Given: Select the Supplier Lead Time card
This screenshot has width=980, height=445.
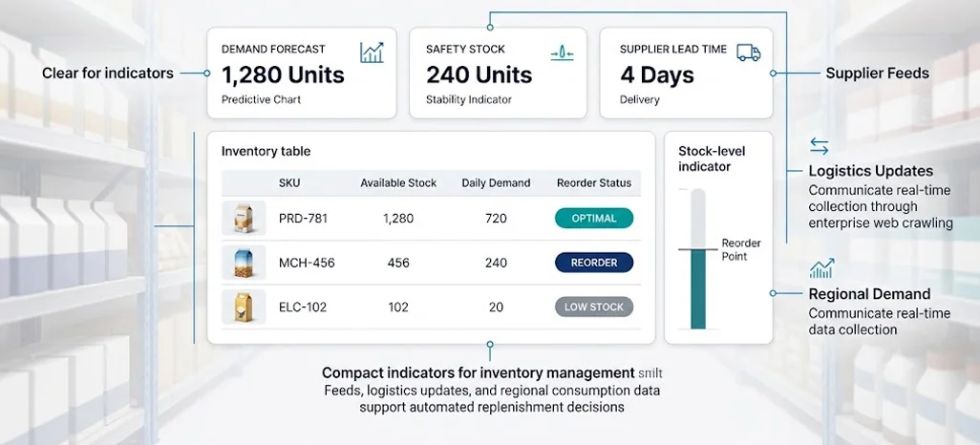Looking at the screenshot, I should coord(686,73).
